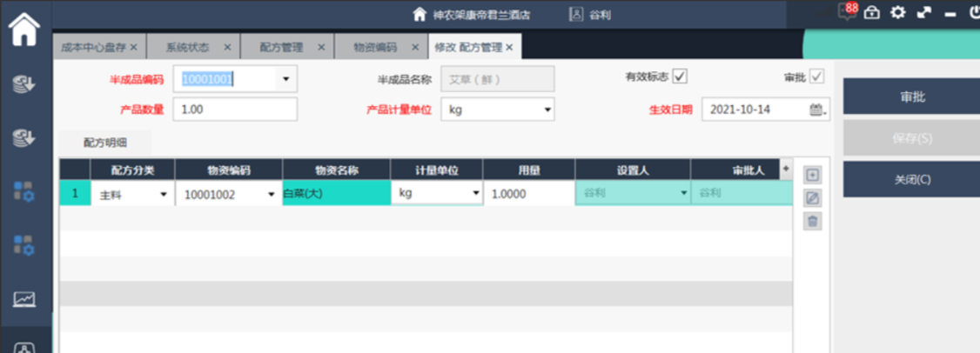Open the home icon in the sidebar
980x353 pixels.
coord(23,29)
